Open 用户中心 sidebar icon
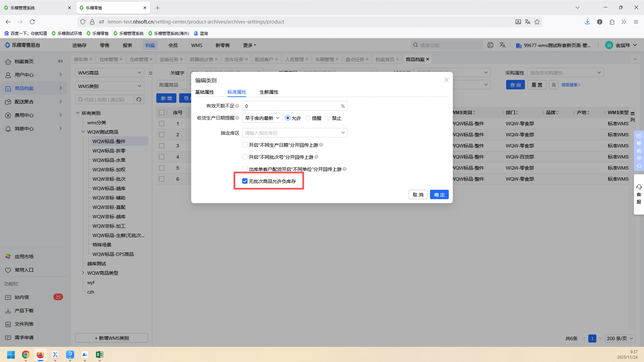Screen dimensions: 644x362 click(x=8, y=75)
